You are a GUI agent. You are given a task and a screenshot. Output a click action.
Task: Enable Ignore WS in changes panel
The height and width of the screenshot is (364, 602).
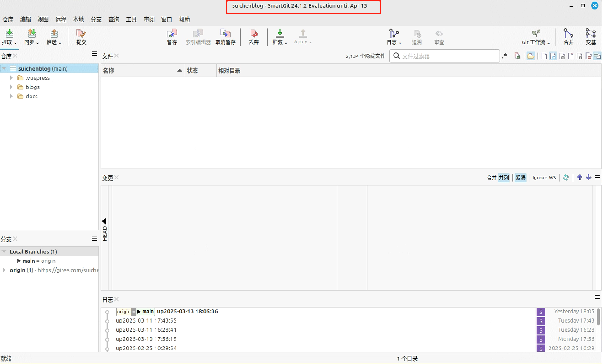click(x=544, y=178)
